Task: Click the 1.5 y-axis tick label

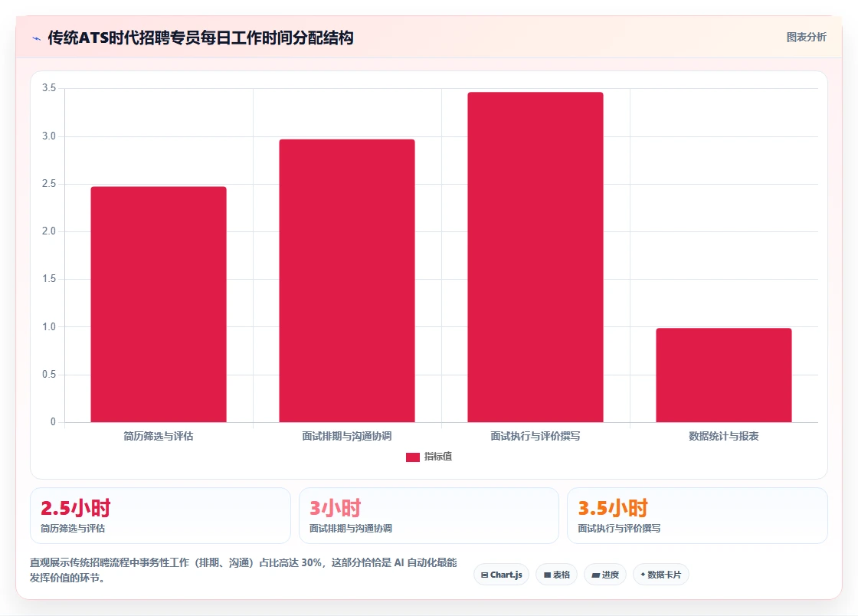Action: click(49, 279)
